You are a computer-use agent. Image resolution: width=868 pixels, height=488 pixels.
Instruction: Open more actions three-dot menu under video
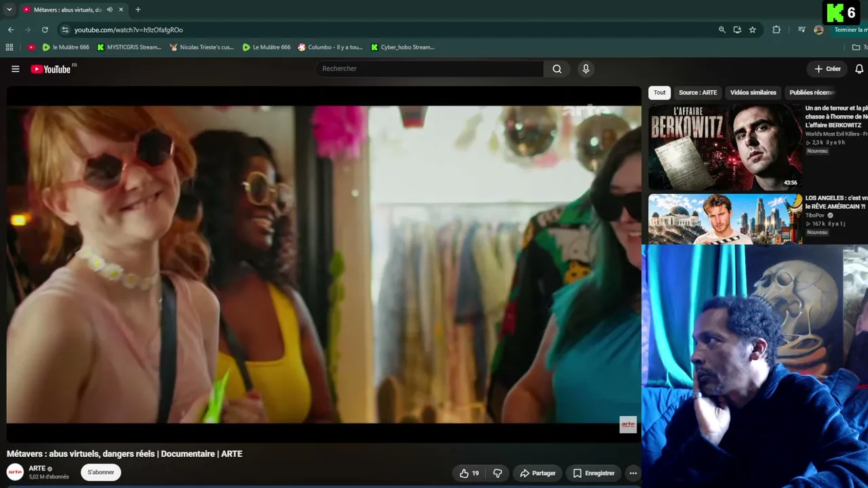[633, 473]
